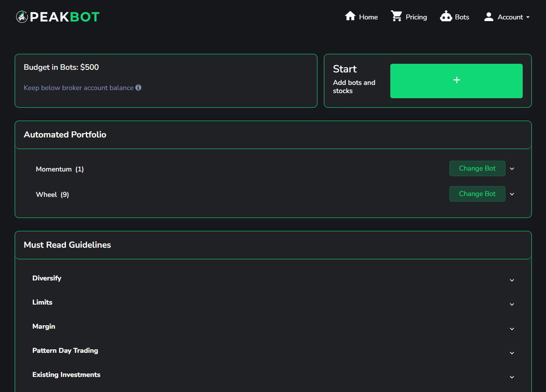Click the Wheel (9) portfolio row label
Screen dimensions: 546x392
tap(52, 195)
